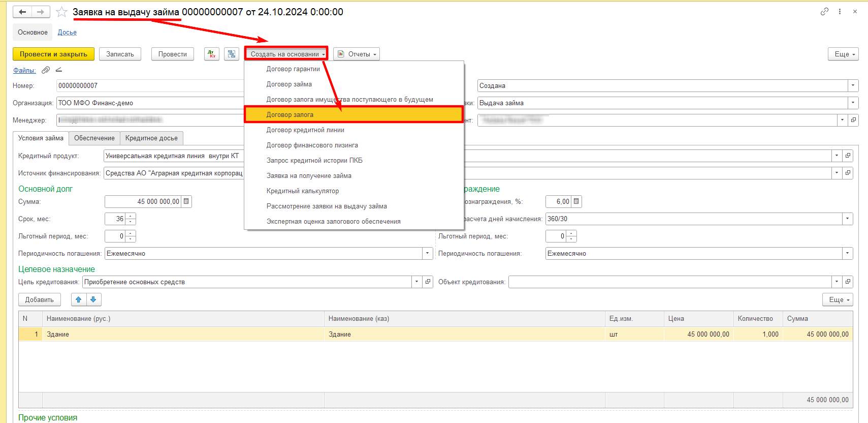Expand the Кредитный продукт dropdown arrow
868x423 pixels.
click(837, 156)
